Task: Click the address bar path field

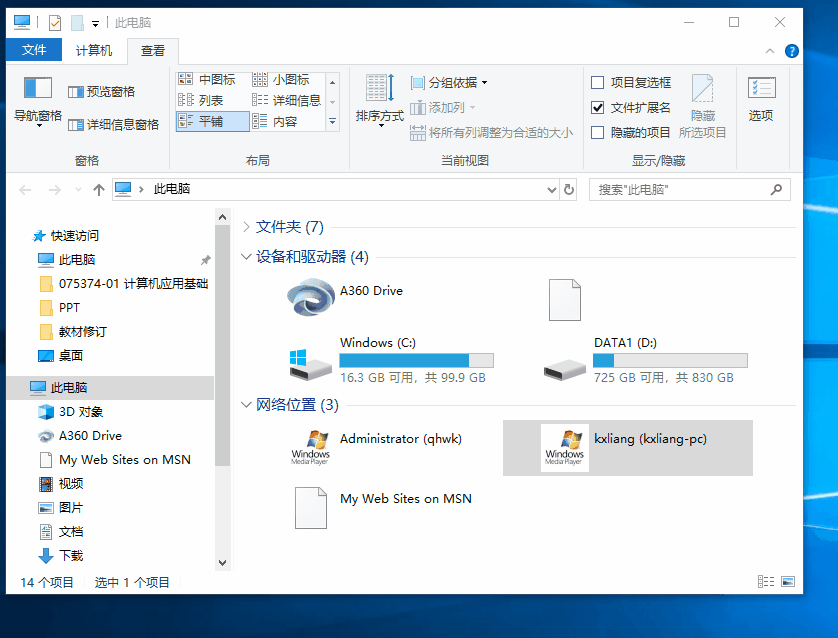Action: [337, 190]
